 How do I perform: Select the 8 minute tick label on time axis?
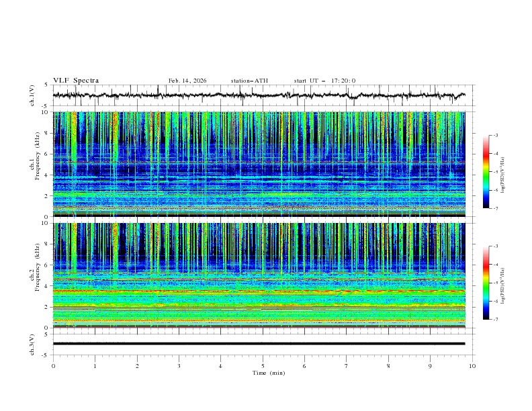(x=388, y=365)
